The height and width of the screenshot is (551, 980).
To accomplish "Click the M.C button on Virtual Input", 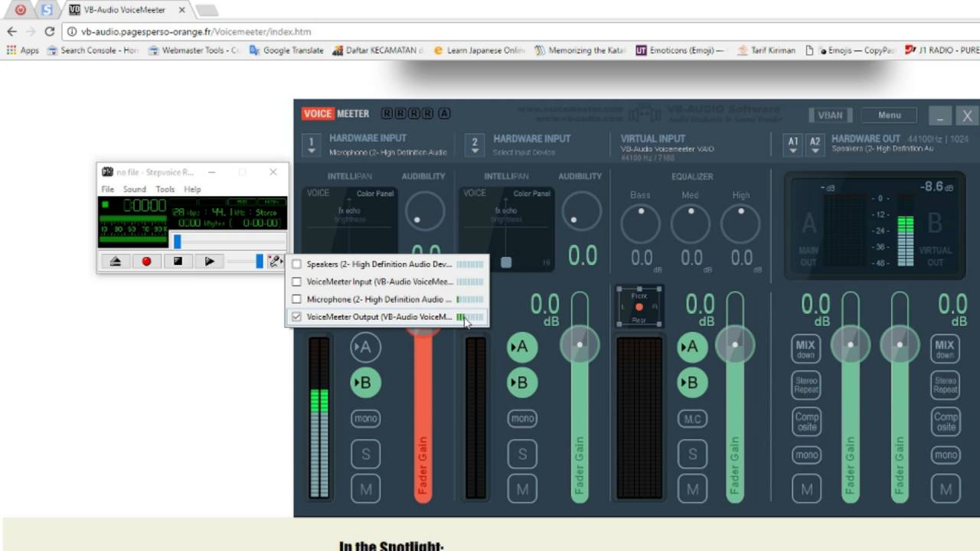I will 692,419.
